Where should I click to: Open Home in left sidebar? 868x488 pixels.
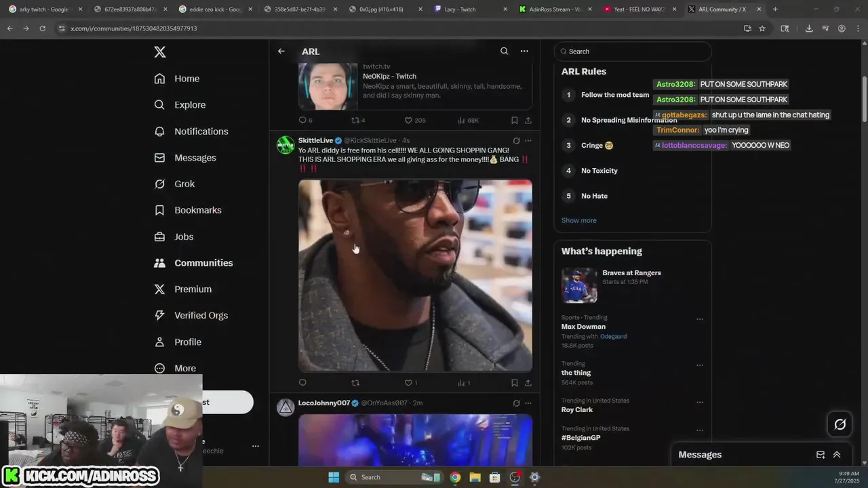[x=177, y=79]
